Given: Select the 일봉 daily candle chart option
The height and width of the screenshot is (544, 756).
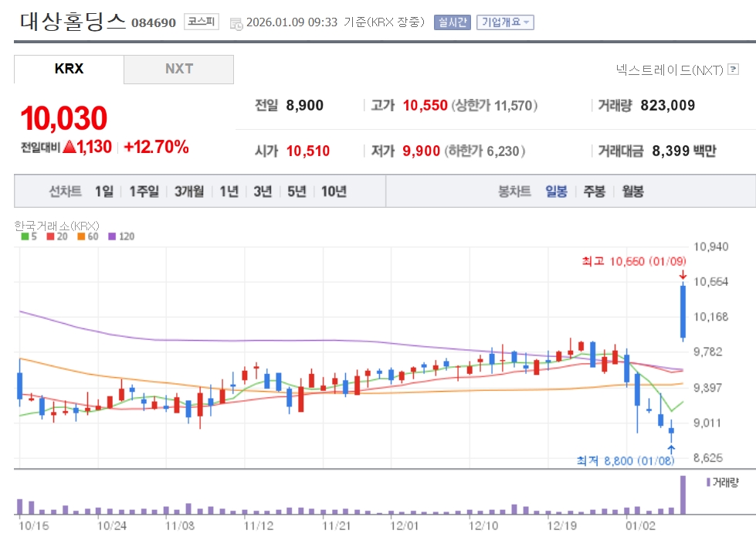Looking at the screenshot, I should (x=556, y=192).
